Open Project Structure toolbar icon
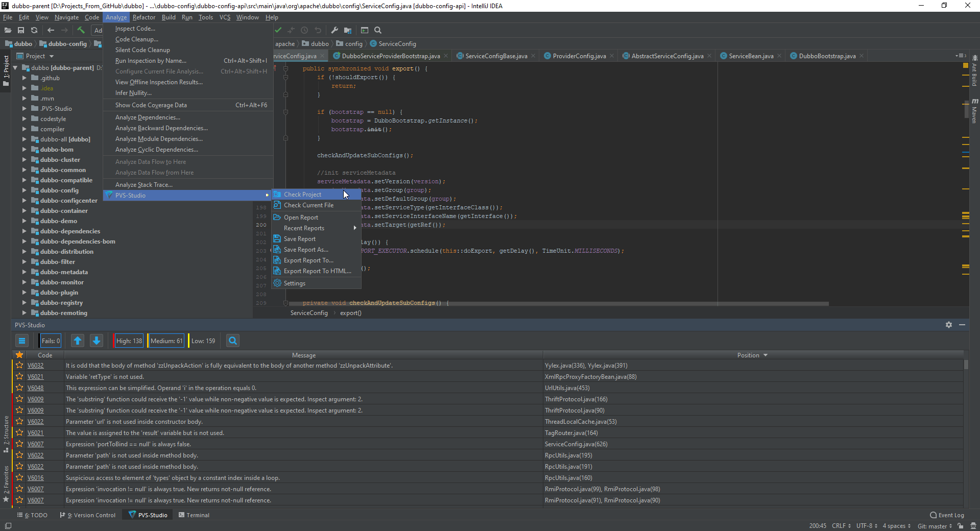The image size is (980, 531). [x=348, y=30]
